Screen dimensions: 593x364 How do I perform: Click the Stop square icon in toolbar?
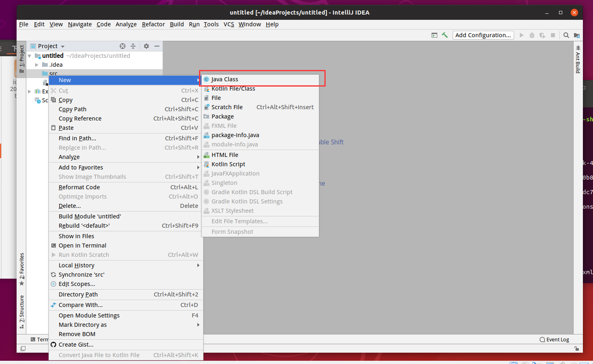(x=553, y=35)
